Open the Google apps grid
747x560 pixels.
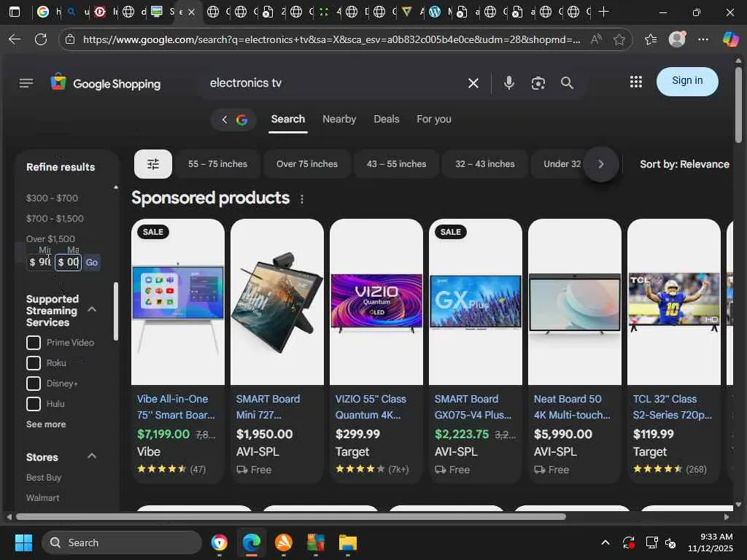(635, 82)
